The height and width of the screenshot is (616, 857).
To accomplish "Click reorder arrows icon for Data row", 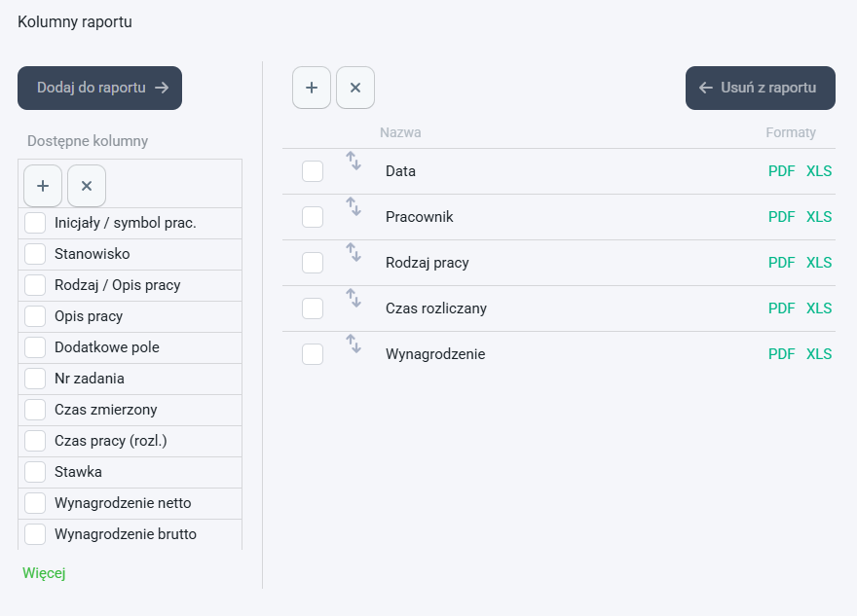I will [354, 162].
